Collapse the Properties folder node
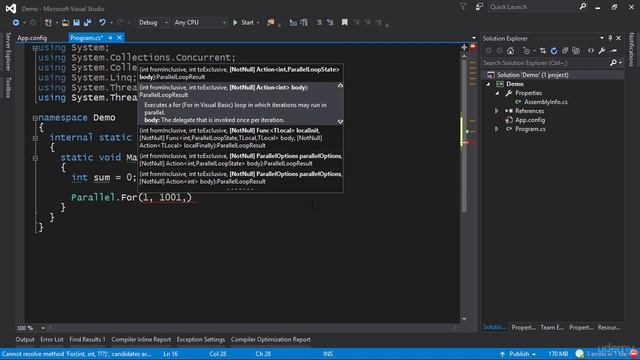This screenshot has width=640, height=360. click(x=497, y=93)
